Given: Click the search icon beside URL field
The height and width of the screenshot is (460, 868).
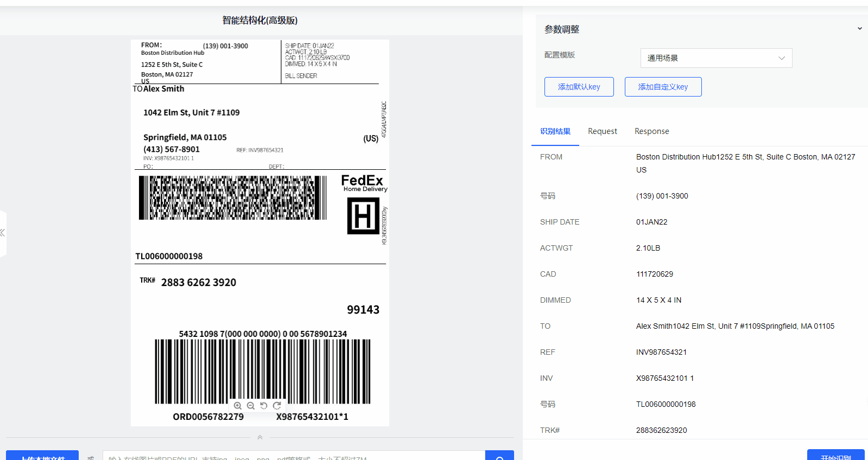Looking at the screenshot, I should click(499, 456).
